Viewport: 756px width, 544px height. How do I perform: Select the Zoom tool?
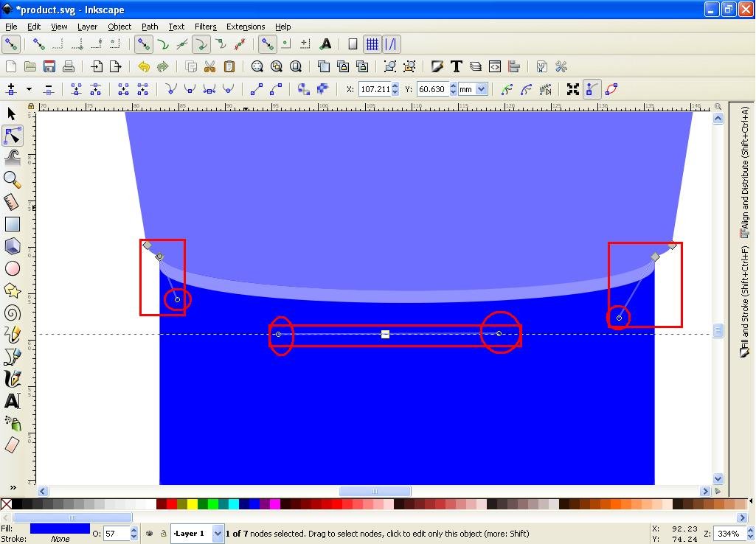pos(12,180)
